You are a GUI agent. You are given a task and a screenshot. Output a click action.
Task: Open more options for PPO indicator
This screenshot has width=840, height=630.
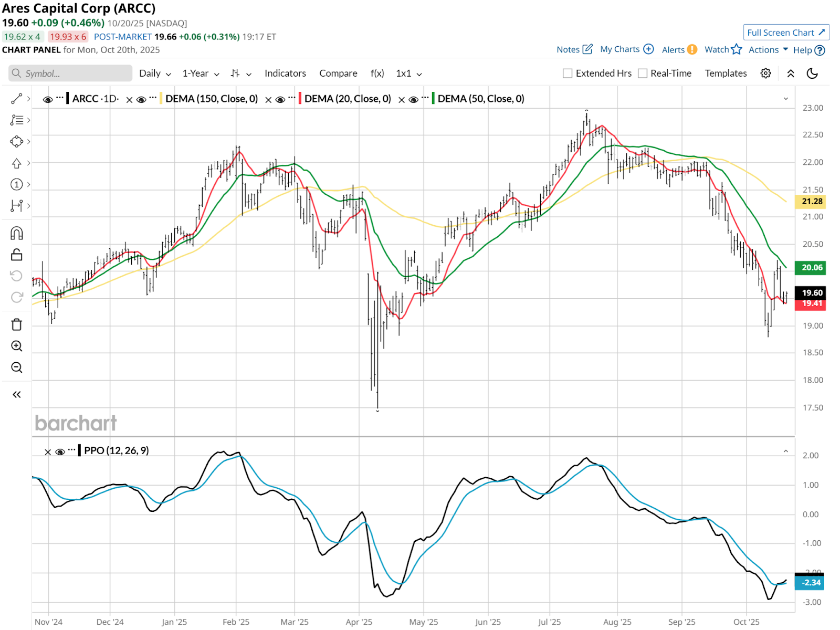[x=72, y=450]
